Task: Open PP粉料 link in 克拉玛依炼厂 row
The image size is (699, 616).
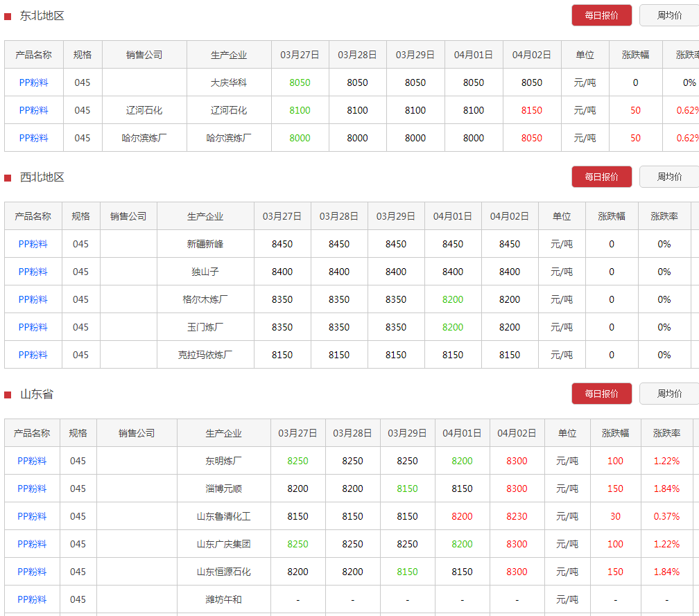Action: [x=33, y=355]
